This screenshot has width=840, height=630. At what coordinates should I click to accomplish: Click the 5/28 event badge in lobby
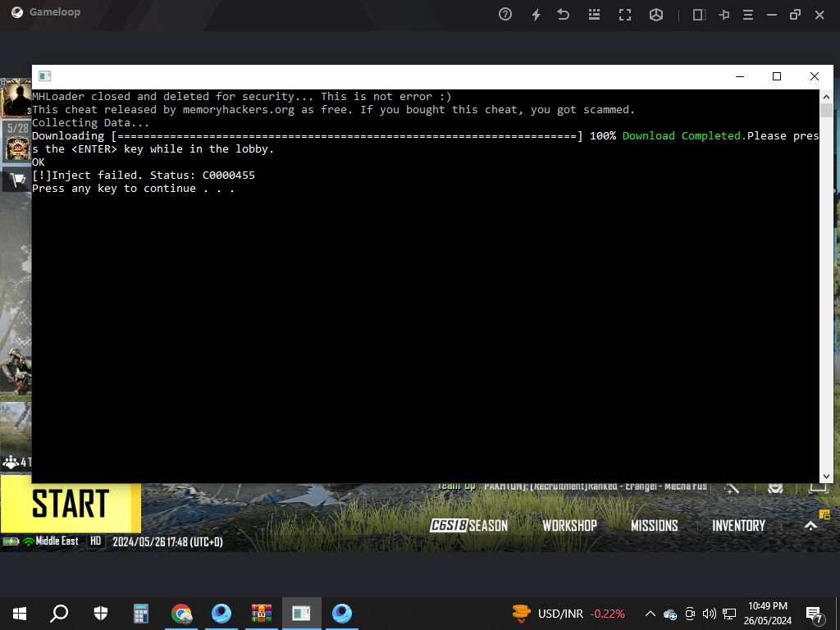point(17,141)
